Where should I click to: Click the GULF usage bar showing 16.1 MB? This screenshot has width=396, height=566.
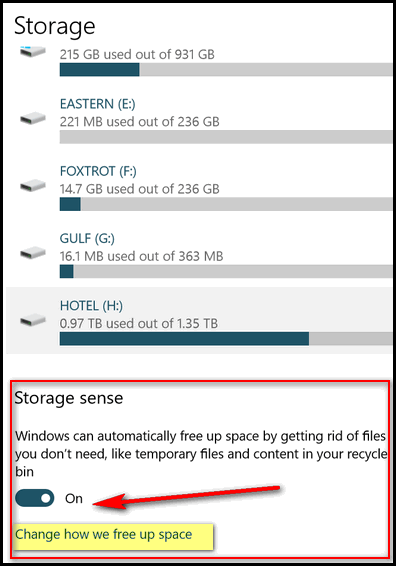pyautogui.click(x=226, y=271)
